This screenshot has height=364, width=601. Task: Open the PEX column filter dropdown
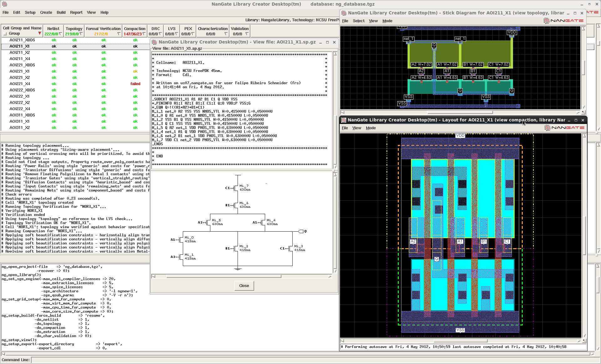pyautogui.click(x=193, y=34)
